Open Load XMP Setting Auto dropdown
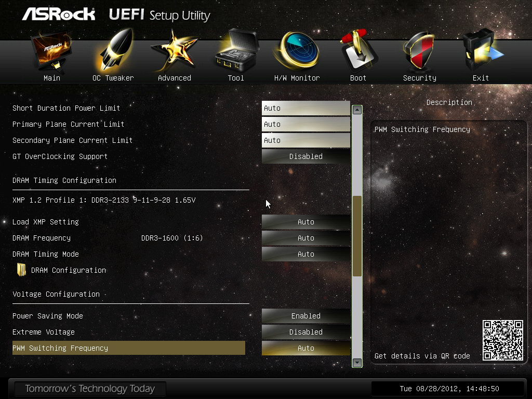This screenshot has width=532, height=399. (x=305, y=222)
